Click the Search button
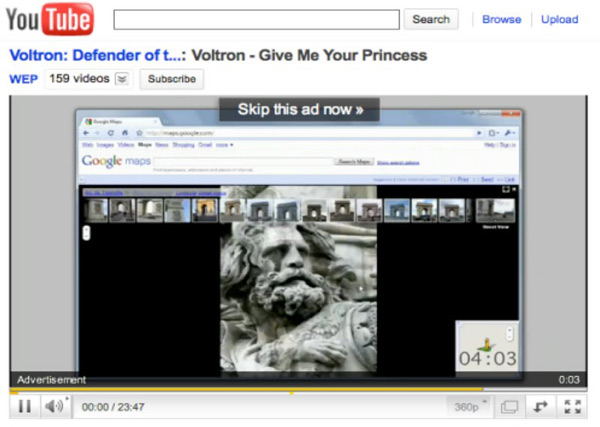 (x=431, y=19)
